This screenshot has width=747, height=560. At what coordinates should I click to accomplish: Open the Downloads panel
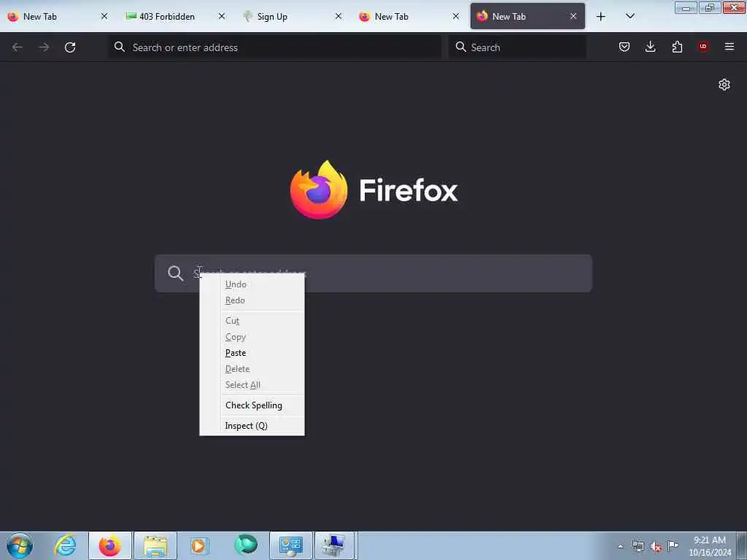coord(650,47)
